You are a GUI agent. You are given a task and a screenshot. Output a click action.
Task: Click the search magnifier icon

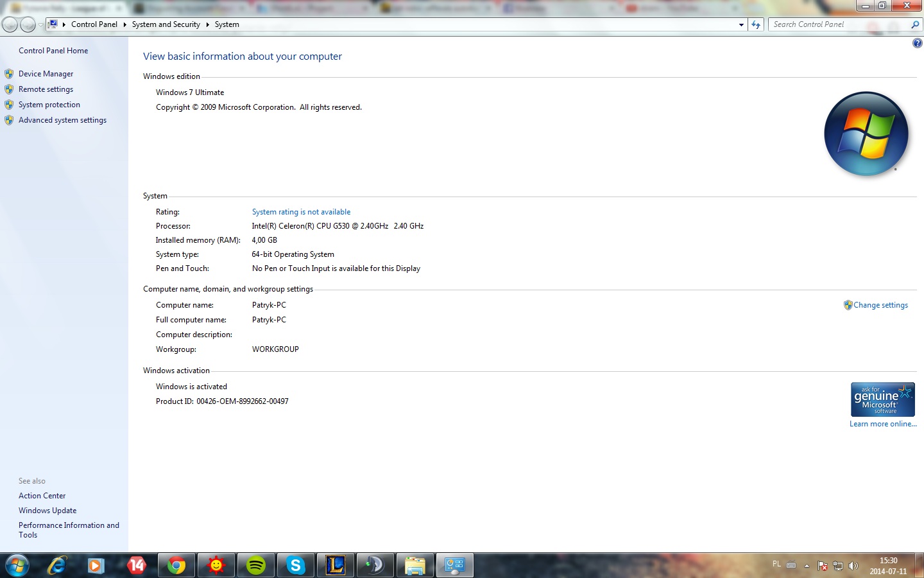click(915, 24)
